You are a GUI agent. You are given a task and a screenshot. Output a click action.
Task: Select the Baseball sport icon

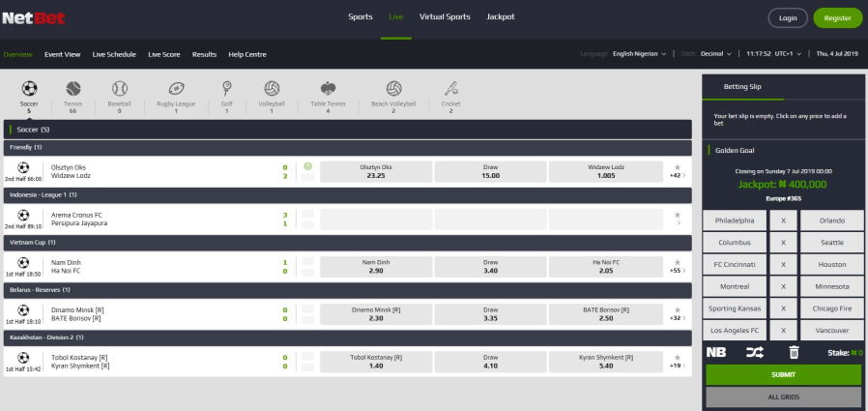[120, 89]
